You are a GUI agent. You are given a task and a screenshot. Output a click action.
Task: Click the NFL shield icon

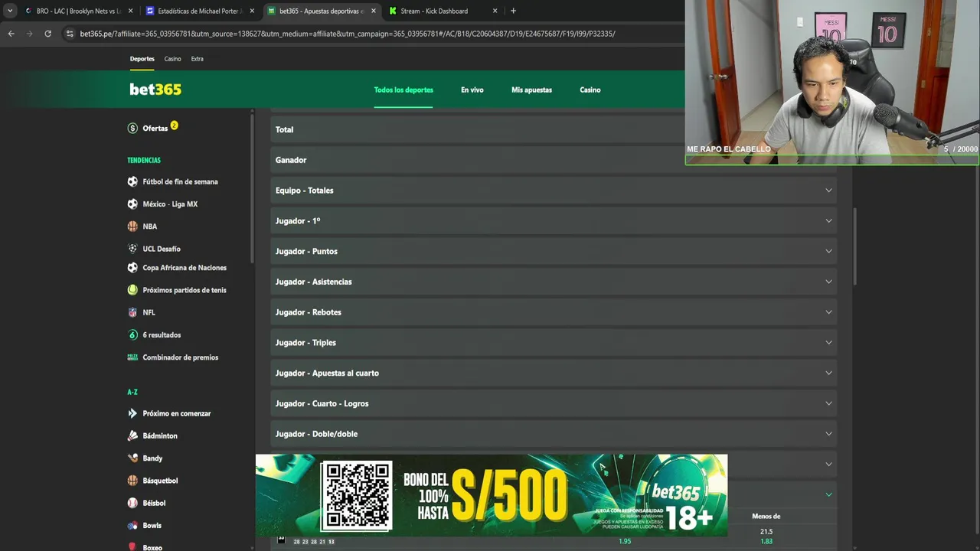tap(132, 312)
